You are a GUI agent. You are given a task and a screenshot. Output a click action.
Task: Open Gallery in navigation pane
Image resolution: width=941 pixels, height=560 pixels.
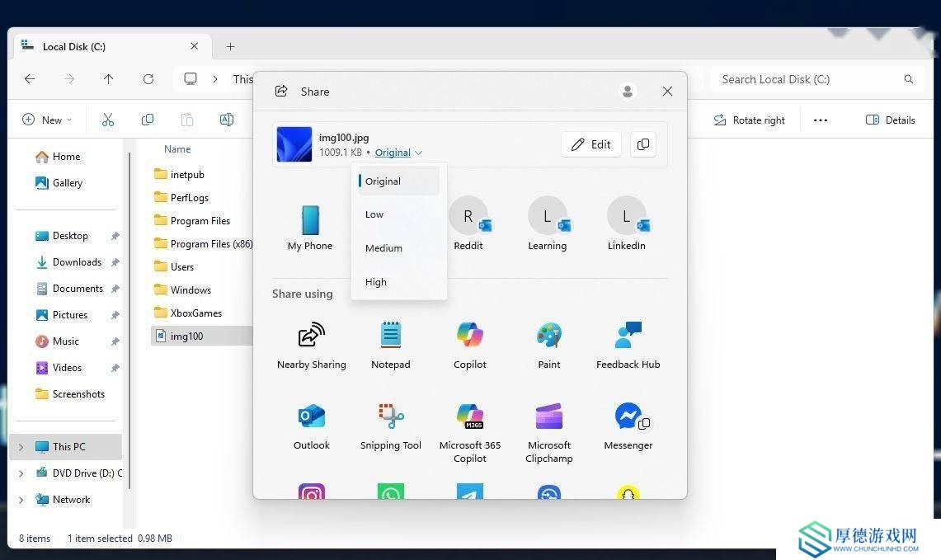click(59, 183)
